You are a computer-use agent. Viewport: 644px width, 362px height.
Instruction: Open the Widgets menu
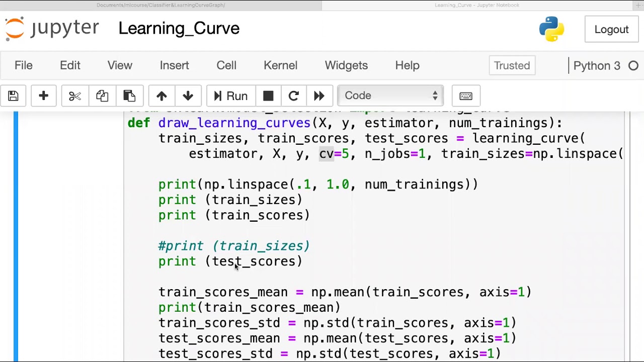[x=346, y=65]
